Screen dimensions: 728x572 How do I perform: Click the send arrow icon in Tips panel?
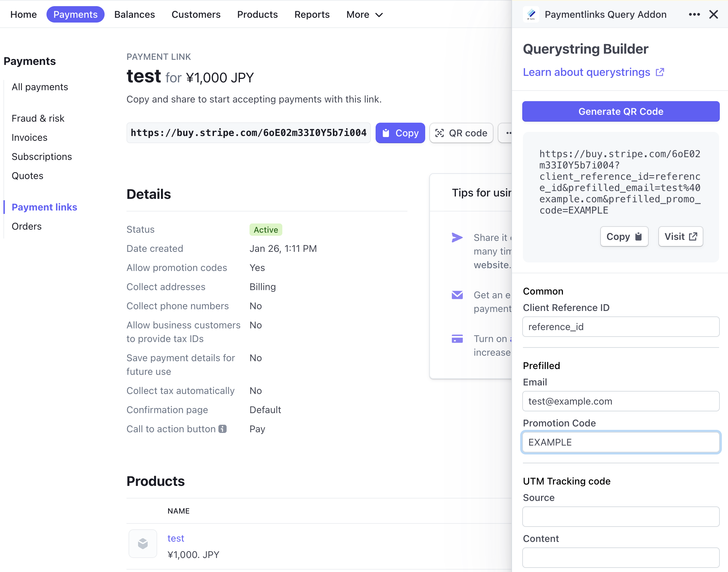[457, 237]
